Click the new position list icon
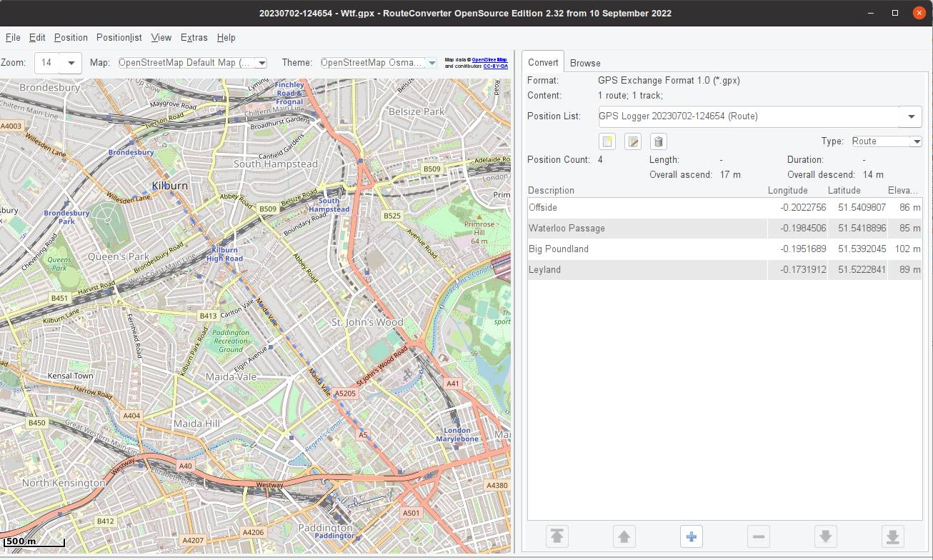This screenshot has width=933, height=560. [607, 141]
